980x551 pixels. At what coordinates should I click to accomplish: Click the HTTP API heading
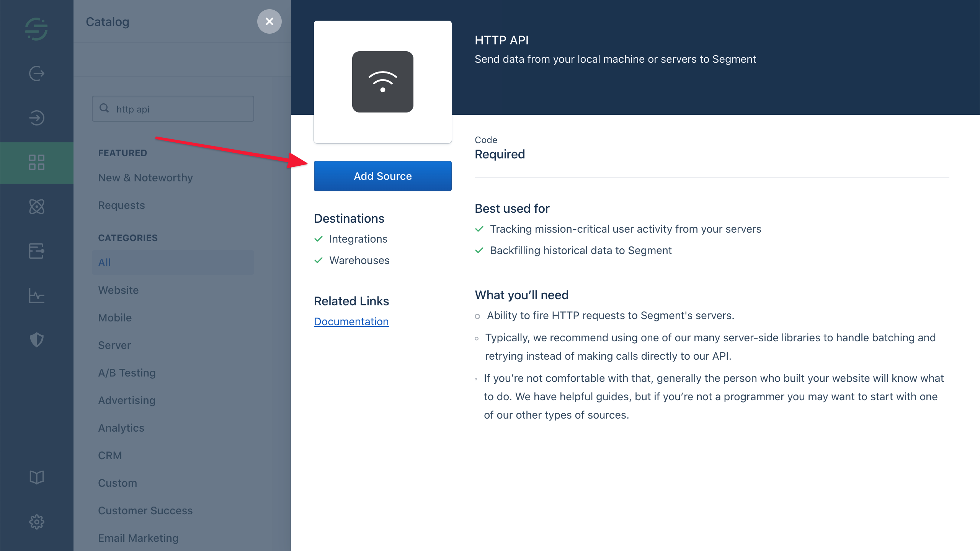pyautogui.click(x=501, y=40)
